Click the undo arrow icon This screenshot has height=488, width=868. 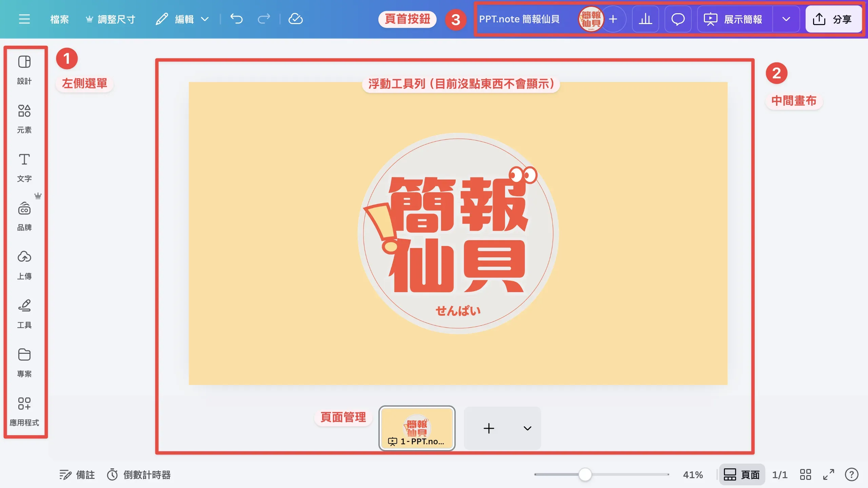coord(236,19)
